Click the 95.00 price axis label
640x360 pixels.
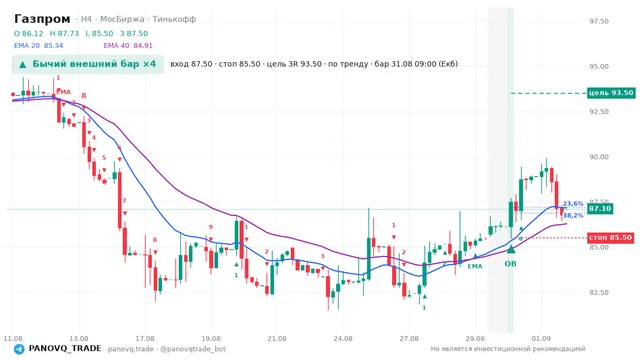point(599,67)
